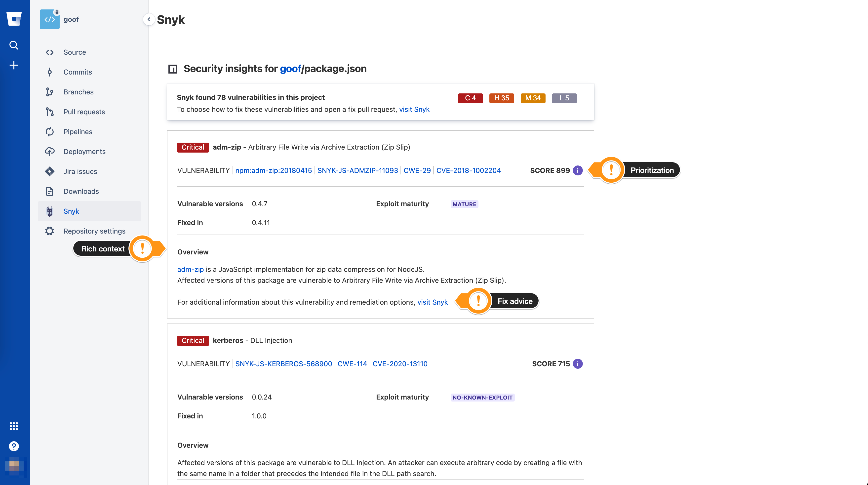Click the Prioritization callout marker
This screenshot has height=485, width=868.
click(611, 170)
